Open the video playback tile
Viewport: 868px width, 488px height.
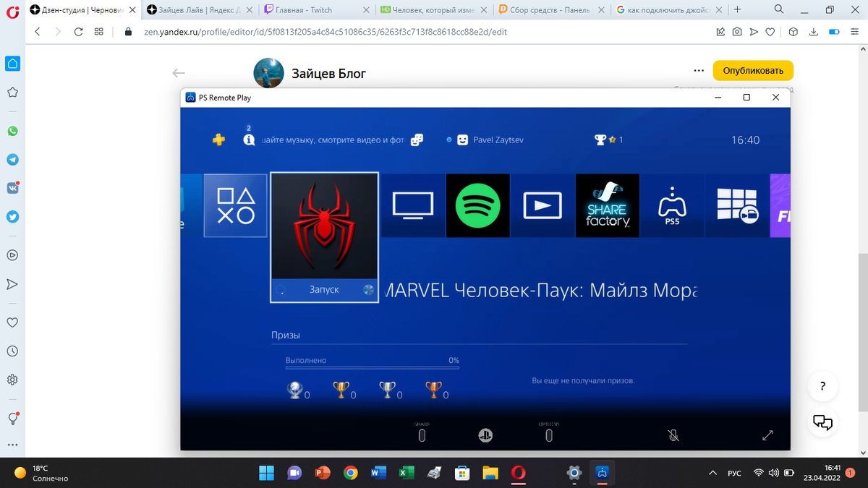(542, 205)
